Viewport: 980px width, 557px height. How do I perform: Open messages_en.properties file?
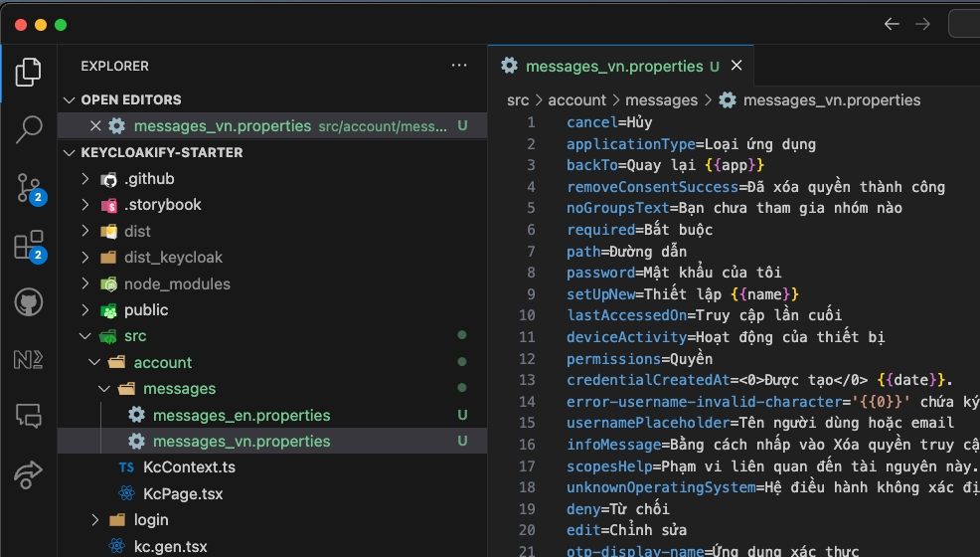pos(242,415)
